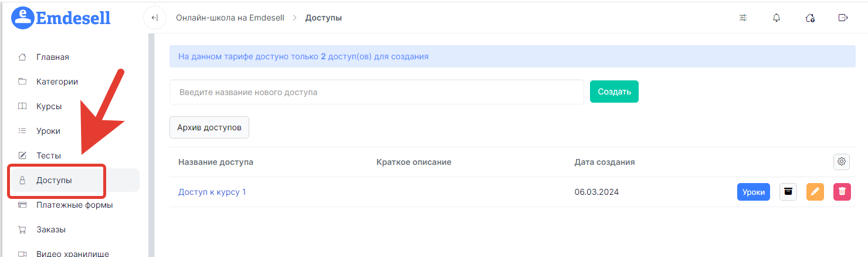The width and height of the screenshot is (868, 257).
Task: Open Архив доступов
Action: (209, 127)
